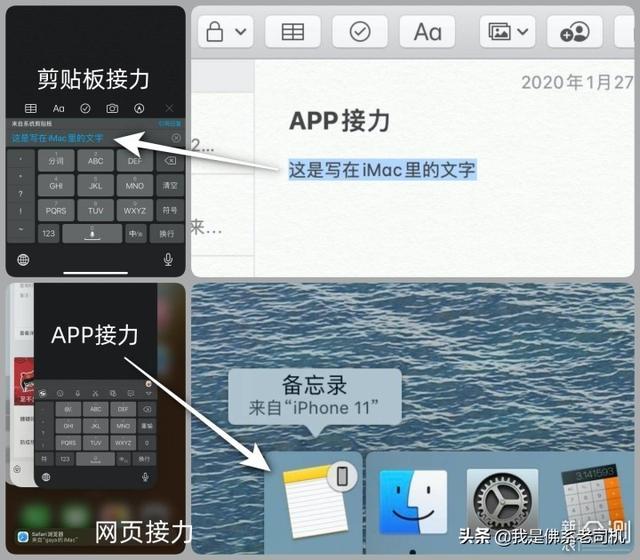The width and height of the screenshot is (640, 560).
Task: Open the lock note dropdown in Mac Notes toolbar
Action: [x=226, y=31]
